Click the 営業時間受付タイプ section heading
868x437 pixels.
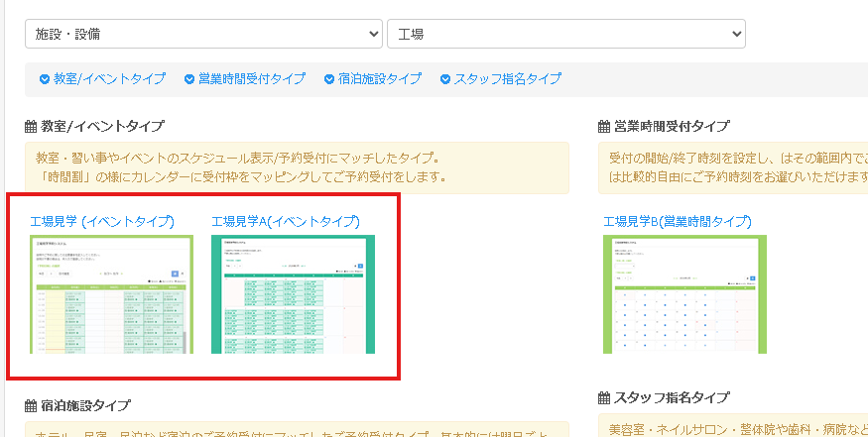[672, 127]
